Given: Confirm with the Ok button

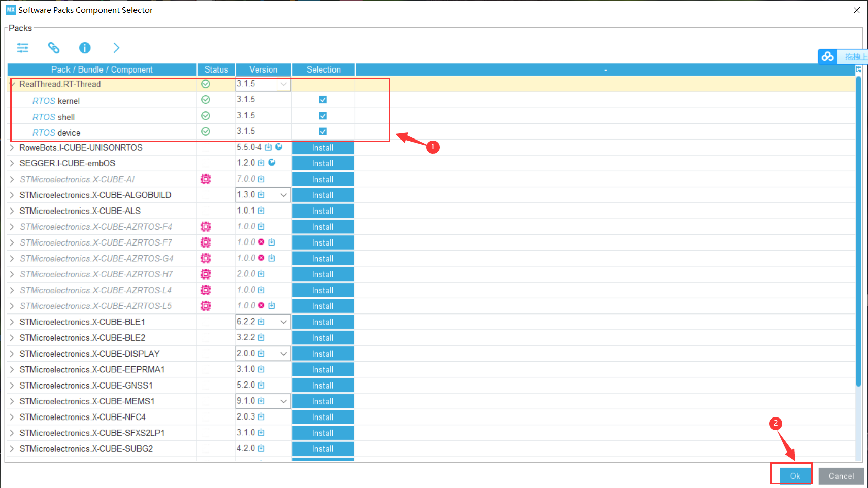Looking at the screenshot, I should pos(795,476).
